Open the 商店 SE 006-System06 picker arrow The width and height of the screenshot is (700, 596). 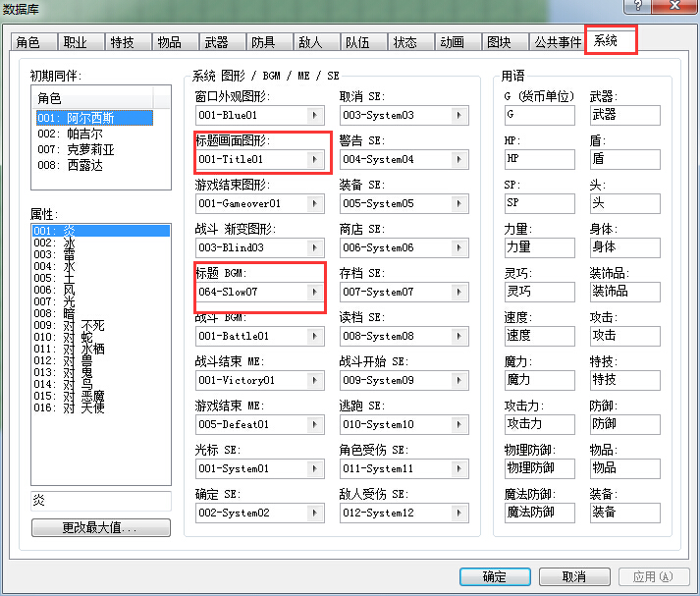(x=458, y=247)
